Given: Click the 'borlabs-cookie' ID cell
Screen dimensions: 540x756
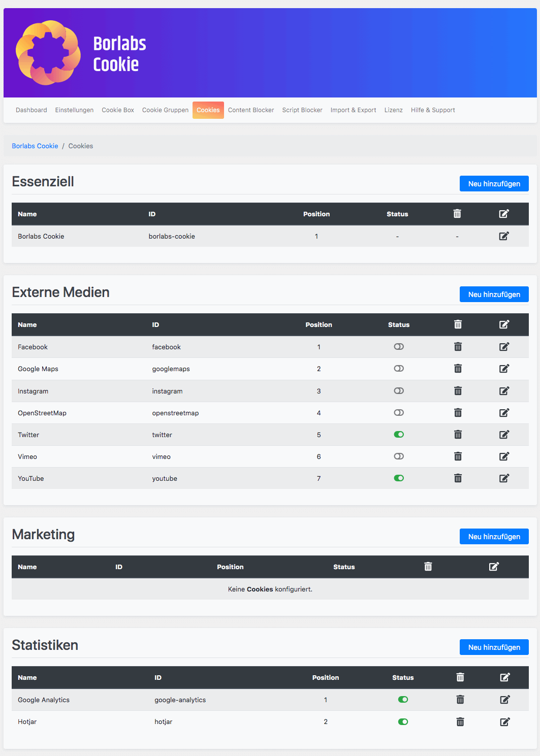Looking at the screenshot, I should click(x=172, y=237).
